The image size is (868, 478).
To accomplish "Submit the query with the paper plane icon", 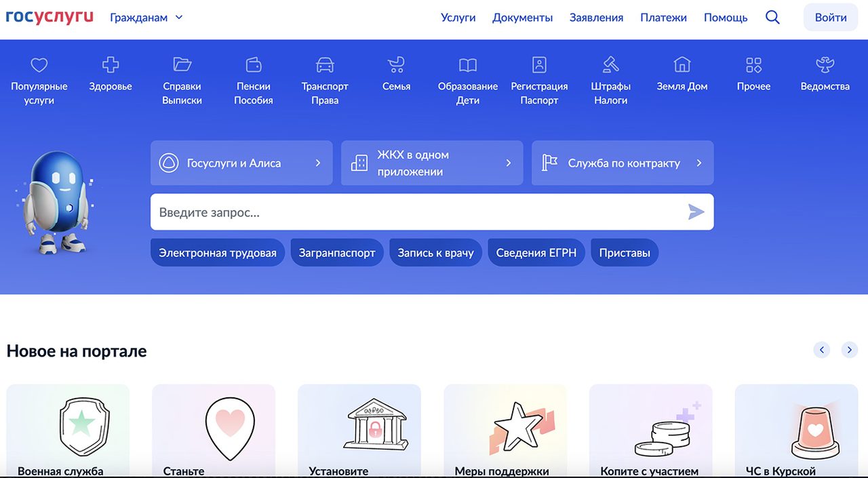I will (x=696, y=212).
